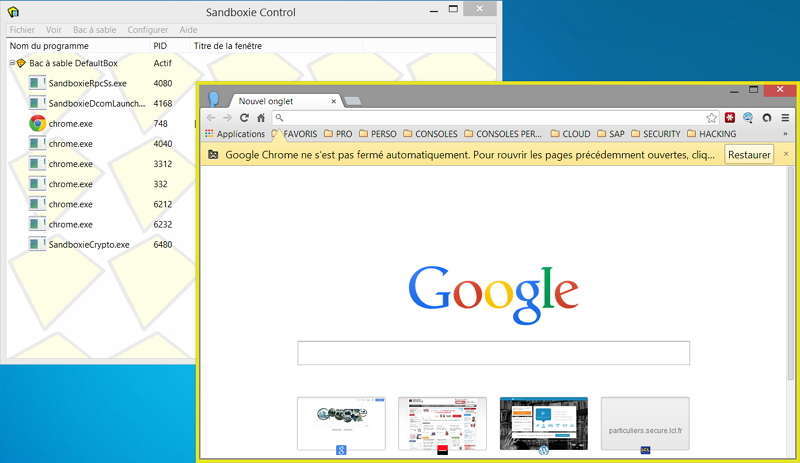
Task: Click the Google logo
Action: [x=493, y=295]
